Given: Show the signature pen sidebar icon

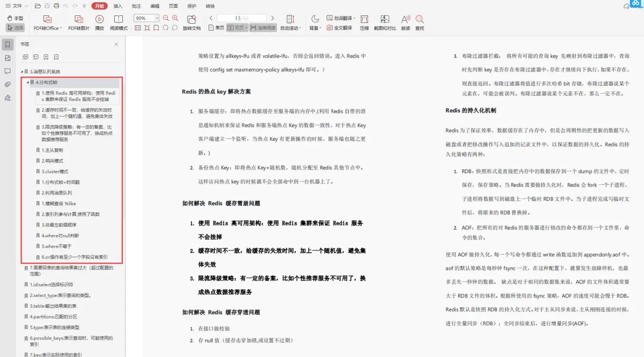Looking at the screenshot, I should click(x=7, y=98).
